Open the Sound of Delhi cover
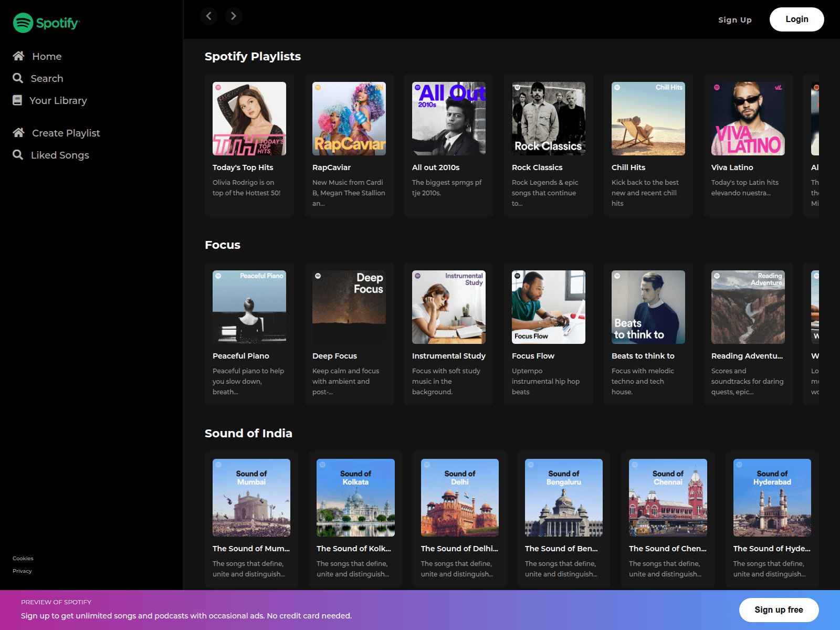840x630 pixels. (459, 498)
